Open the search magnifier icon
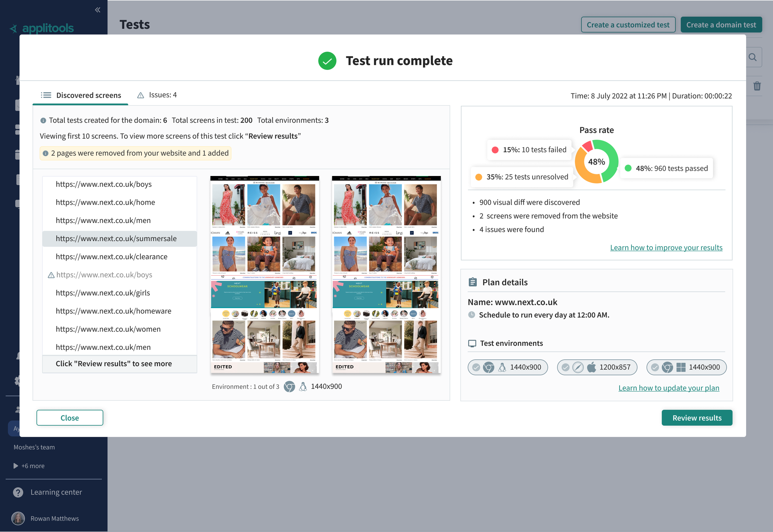This screenshot has height=532, width=773. [753, 57]
